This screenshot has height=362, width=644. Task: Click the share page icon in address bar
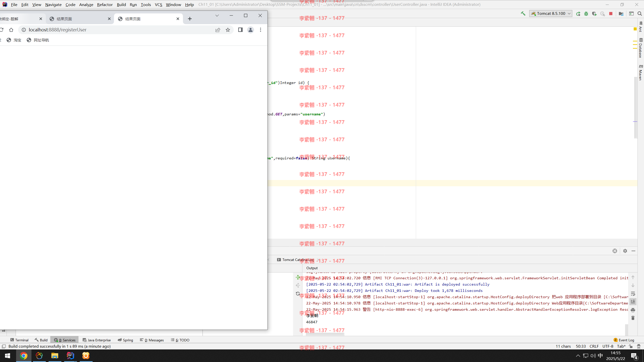[x=218, y=30]
